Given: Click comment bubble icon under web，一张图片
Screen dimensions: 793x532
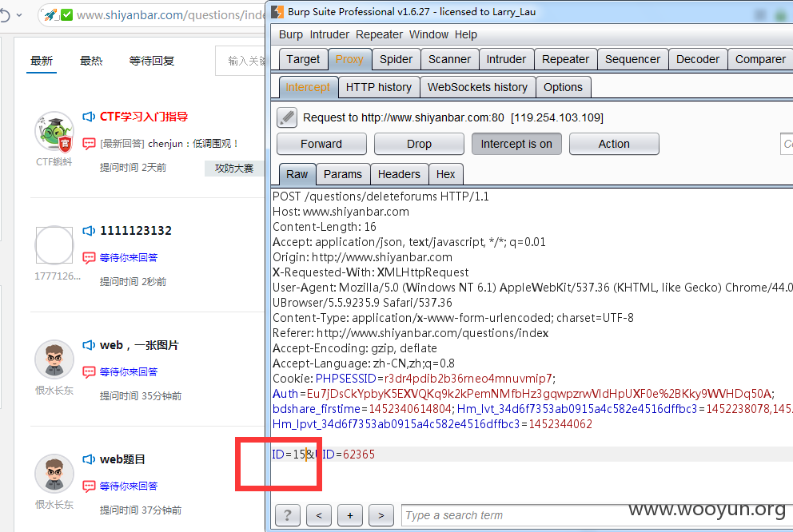Looking at the screenshot, I should coord(89,372).
